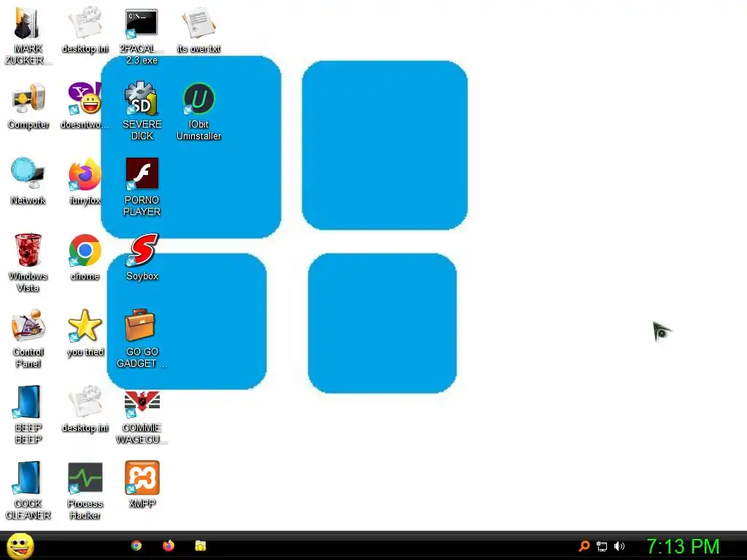The image size is (747, 560).
Task: Open the MARK ZUCKER desktop icon
Action: point(28,24)
